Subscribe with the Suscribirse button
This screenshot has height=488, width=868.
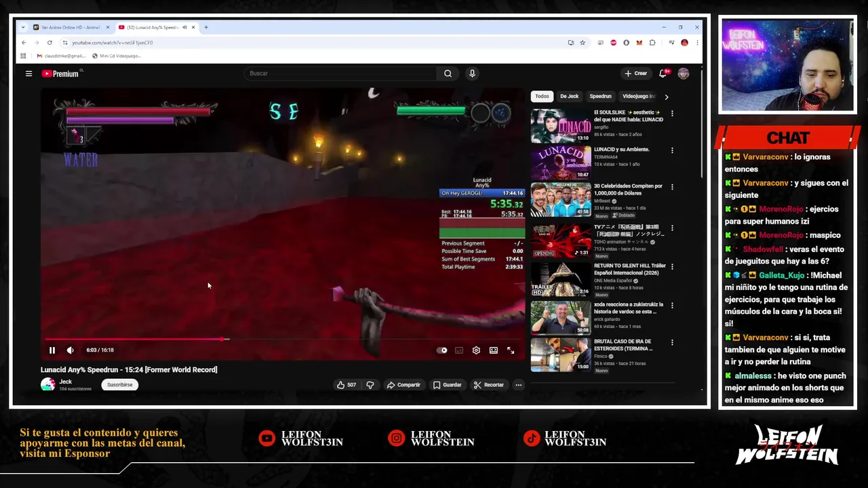click(119, 385)
